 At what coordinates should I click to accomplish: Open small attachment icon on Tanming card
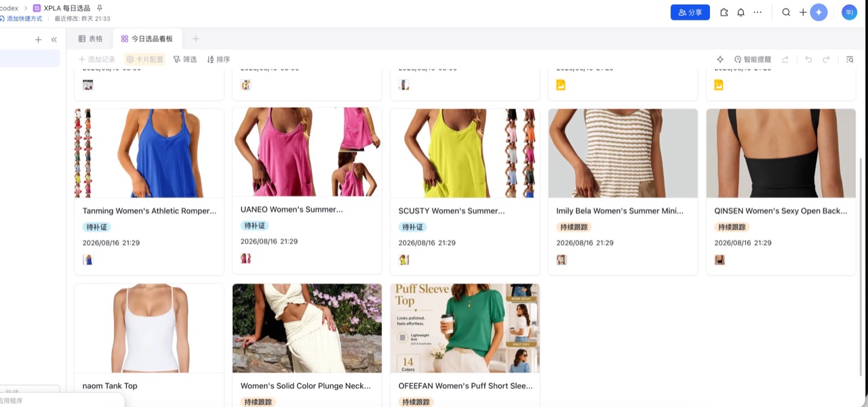point(87,260)
